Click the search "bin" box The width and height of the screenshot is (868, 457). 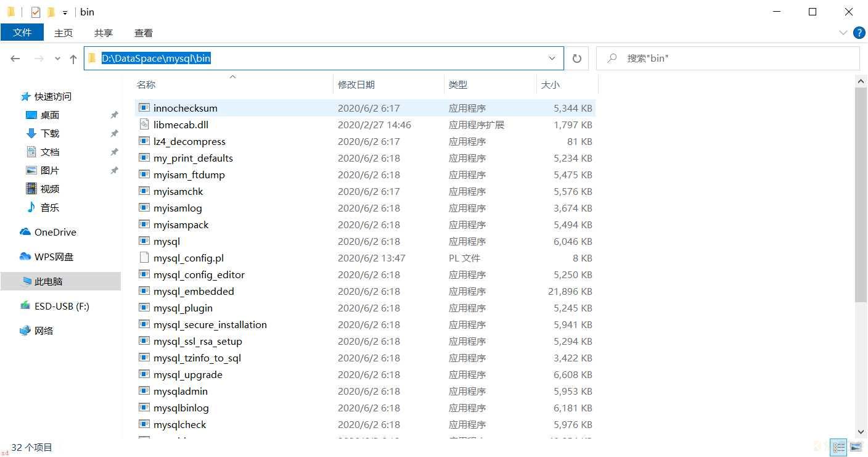(x=728, y=58)
